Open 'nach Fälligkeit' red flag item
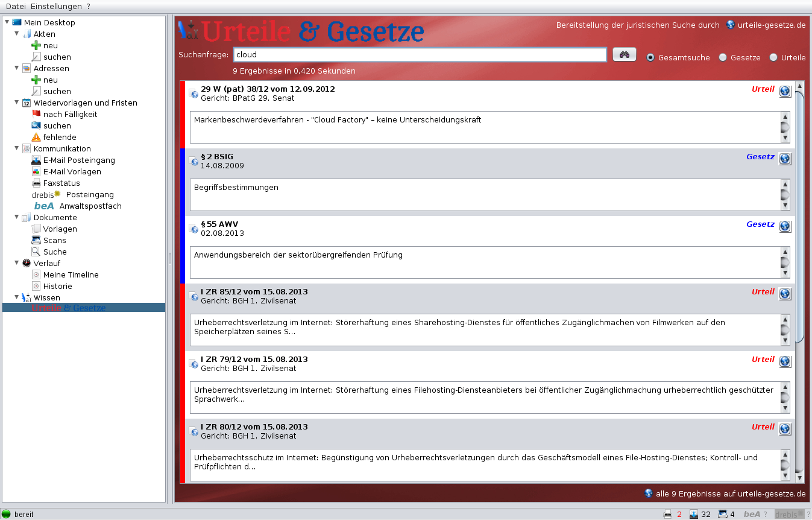This screenshot has height=520, width=812. click(64, 114)
